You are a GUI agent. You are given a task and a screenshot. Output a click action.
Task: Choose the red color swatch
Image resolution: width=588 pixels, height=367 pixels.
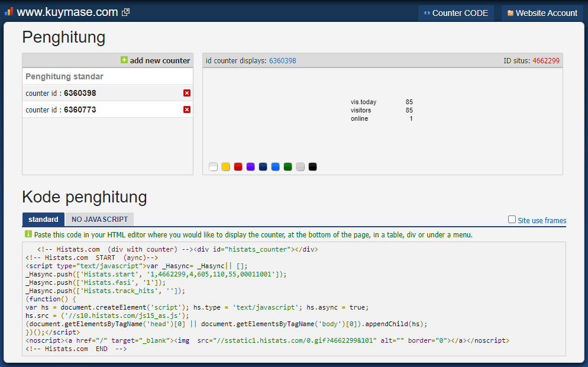pos(238,167)
